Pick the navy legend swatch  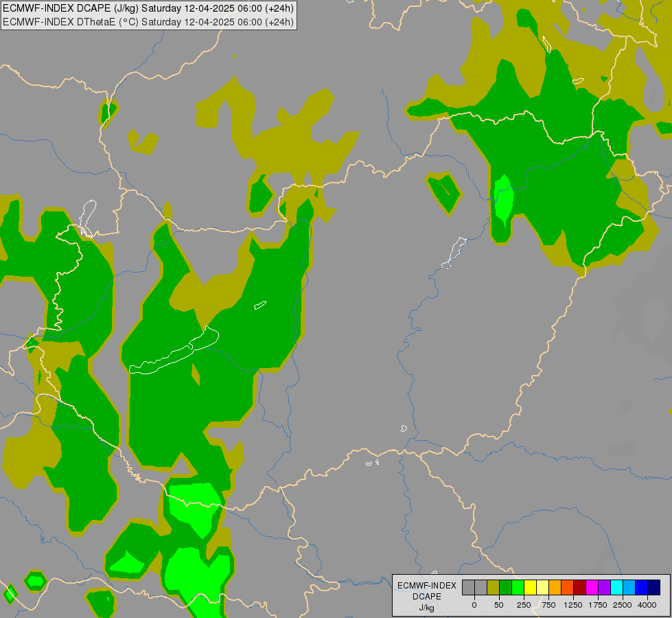(653, 587)
